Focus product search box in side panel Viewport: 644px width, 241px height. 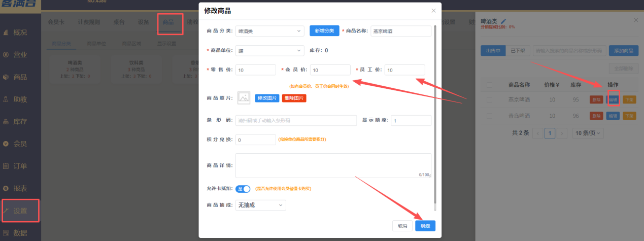pyautogui.click(x=569, y=51)
